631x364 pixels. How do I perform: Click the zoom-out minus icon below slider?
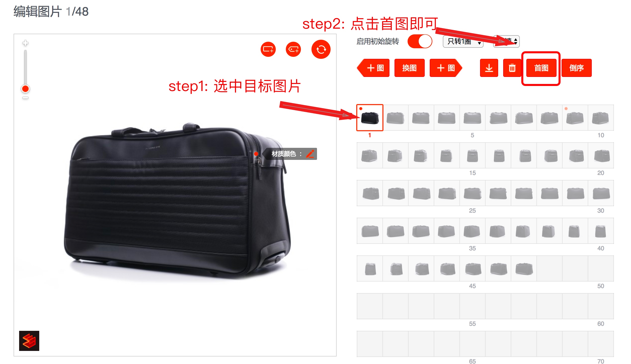coord(25,98)
